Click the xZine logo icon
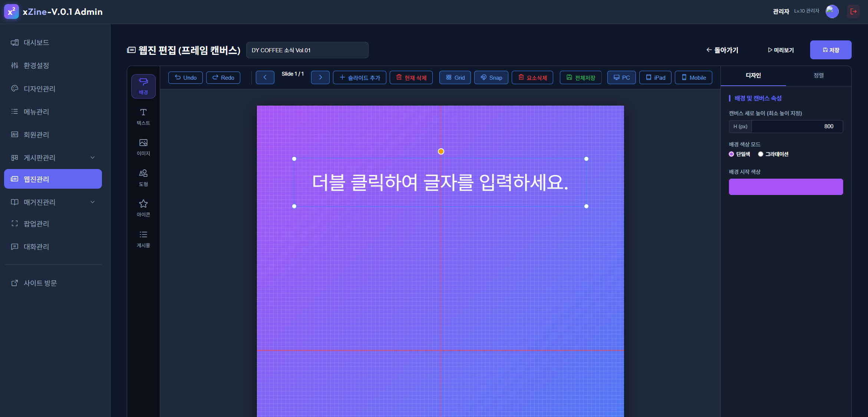 [11, 11]
